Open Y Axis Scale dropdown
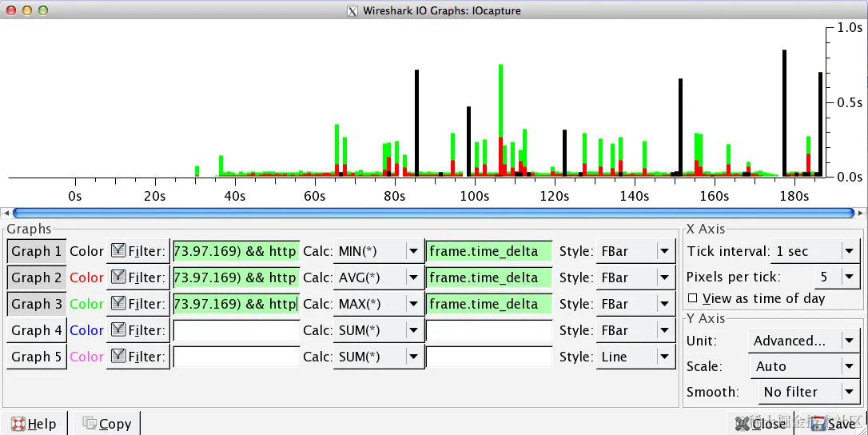Viewport: 868px width, 435px height. pos(804,366)
